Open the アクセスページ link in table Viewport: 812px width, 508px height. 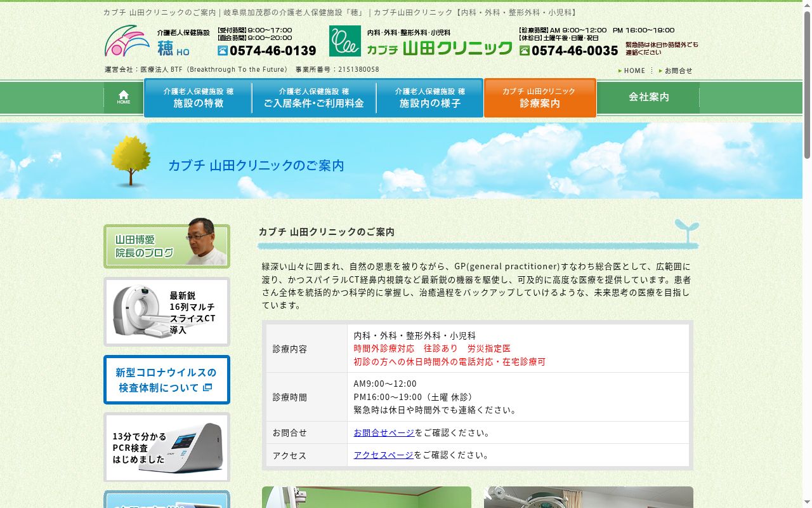383,455
